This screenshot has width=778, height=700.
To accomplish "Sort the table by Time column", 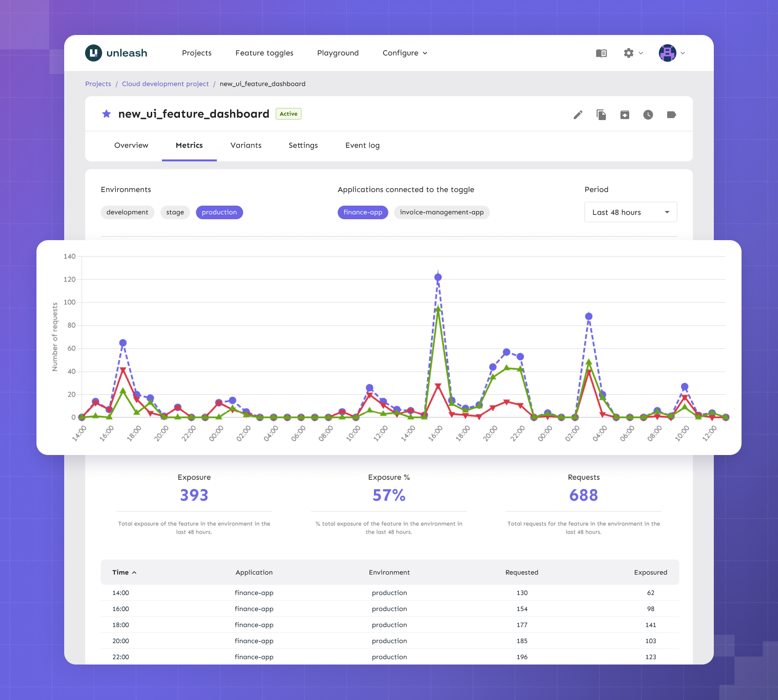I will tap(124, 572).
